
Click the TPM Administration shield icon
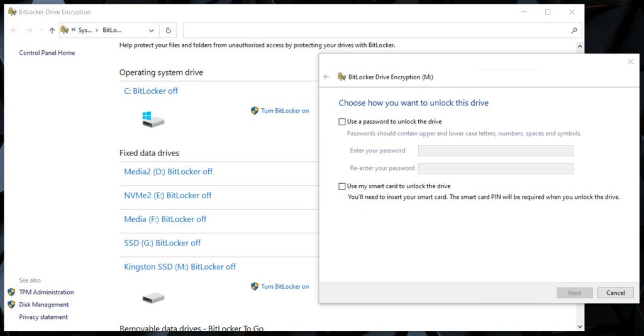tap(11, 292)
